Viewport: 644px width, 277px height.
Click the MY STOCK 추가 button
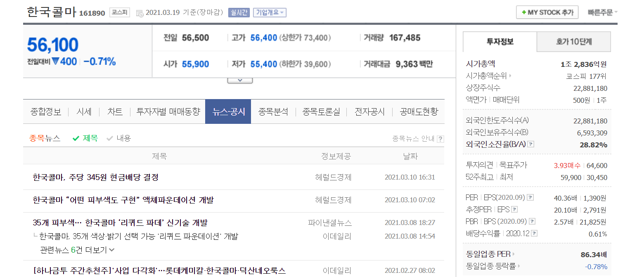(x=547, y=12)
